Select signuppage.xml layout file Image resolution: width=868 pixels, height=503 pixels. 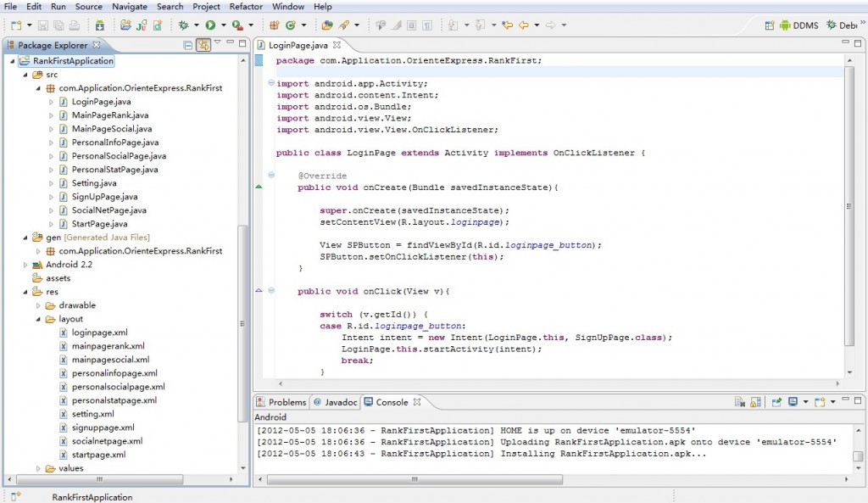point(103,428)
